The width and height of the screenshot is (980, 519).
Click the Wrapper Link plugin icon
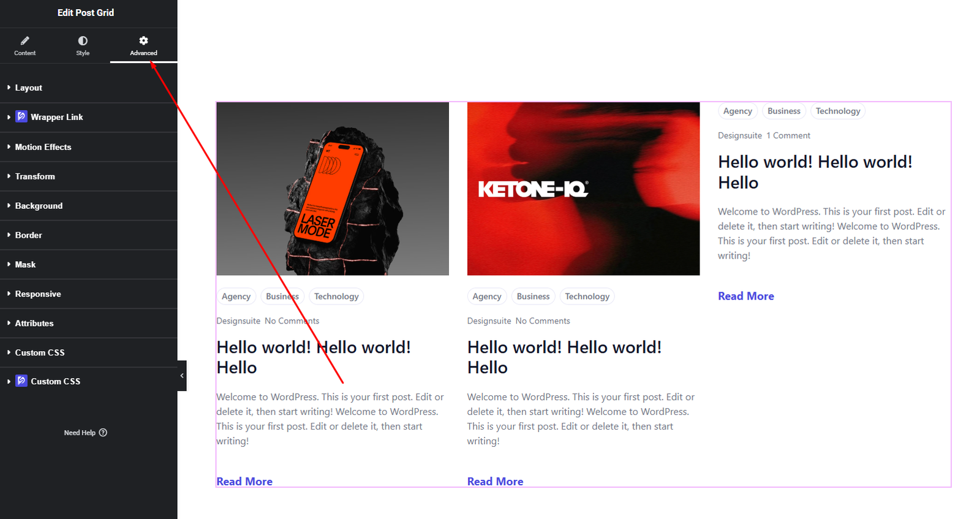pos(21,116)
